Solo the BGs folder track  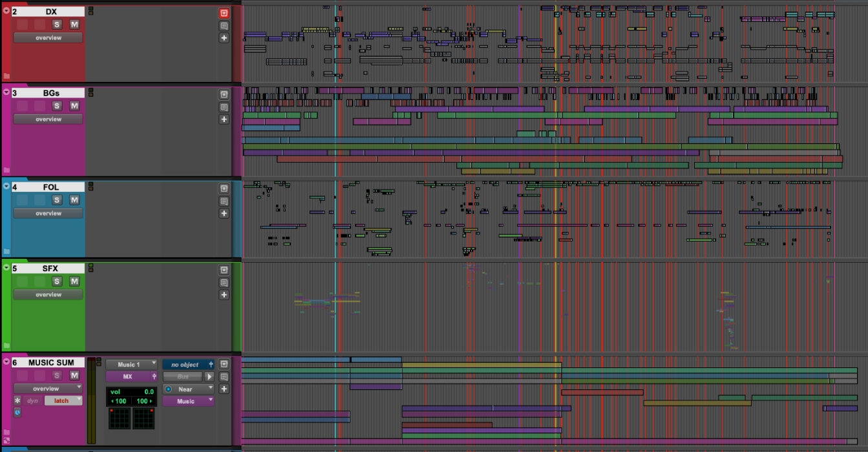coord(57,106)
